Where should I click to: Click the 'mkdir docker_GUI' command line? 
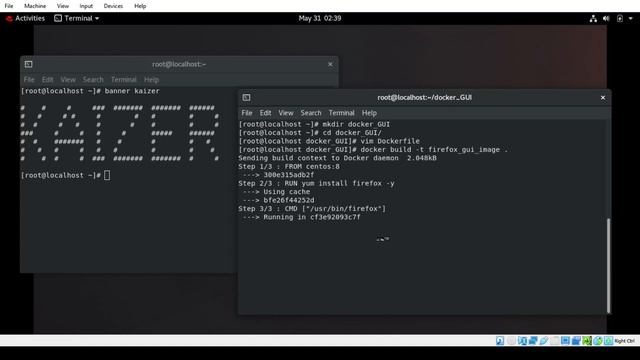tap(314, 124)
